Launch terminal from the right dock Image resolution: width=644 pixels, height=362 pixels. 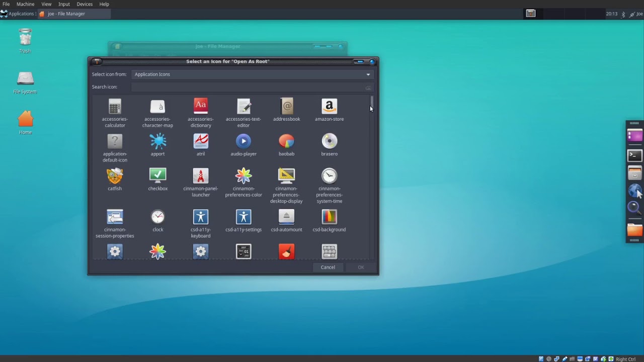point(635,156)
